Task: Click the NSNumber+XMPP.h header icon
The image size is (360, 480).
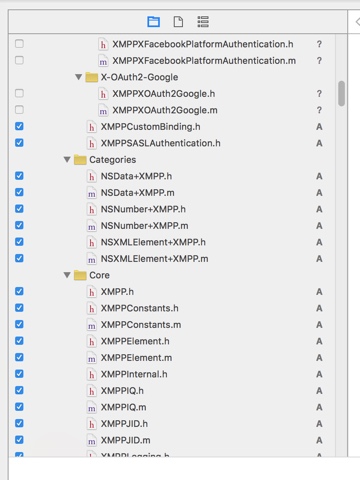Action: pyautogui.click(x=91, y=209)
